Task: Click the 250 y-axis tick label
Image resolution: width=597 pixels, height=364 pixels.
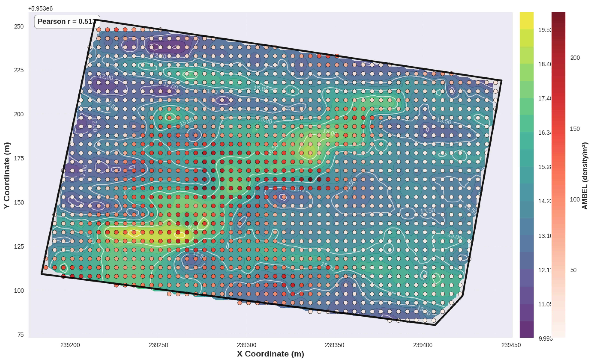Action: pyautogui.click(x=19, y=26)
